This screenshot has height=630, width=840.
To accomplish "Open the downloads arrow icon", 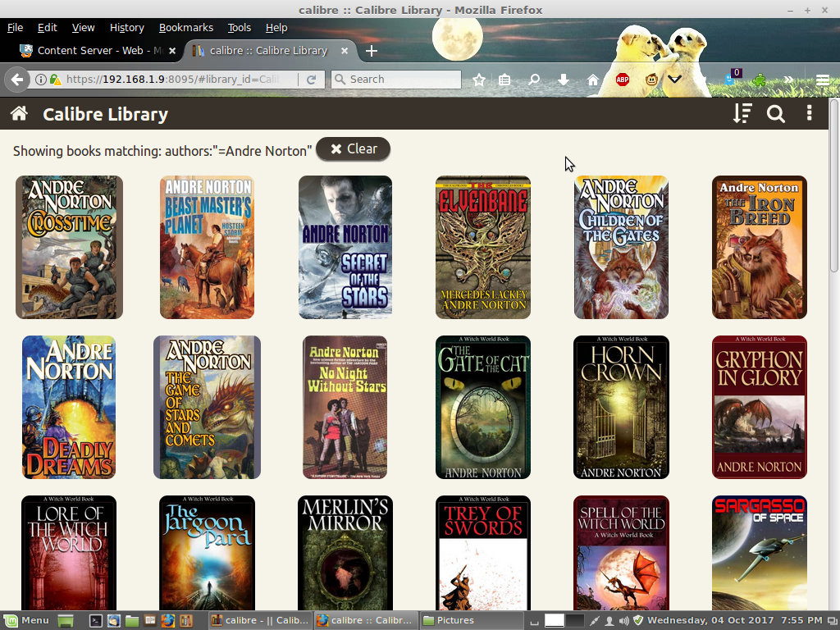I will pos(563,80).
